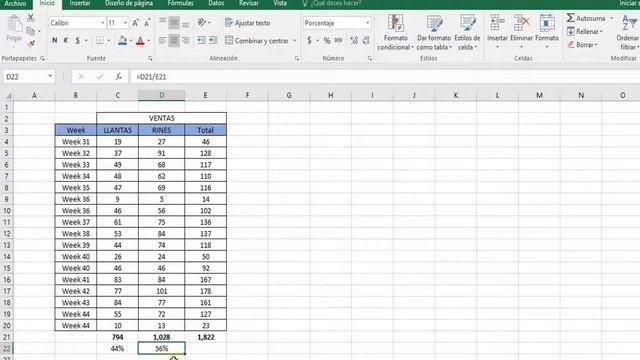
Task: Click the Format Painter brush icon
Action: (31, 44)
